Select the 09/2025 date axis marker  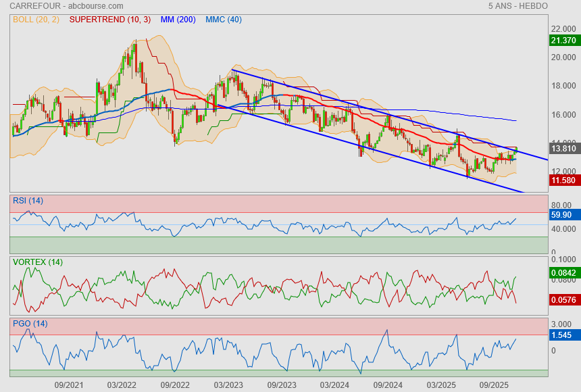[x=494, y=385]
